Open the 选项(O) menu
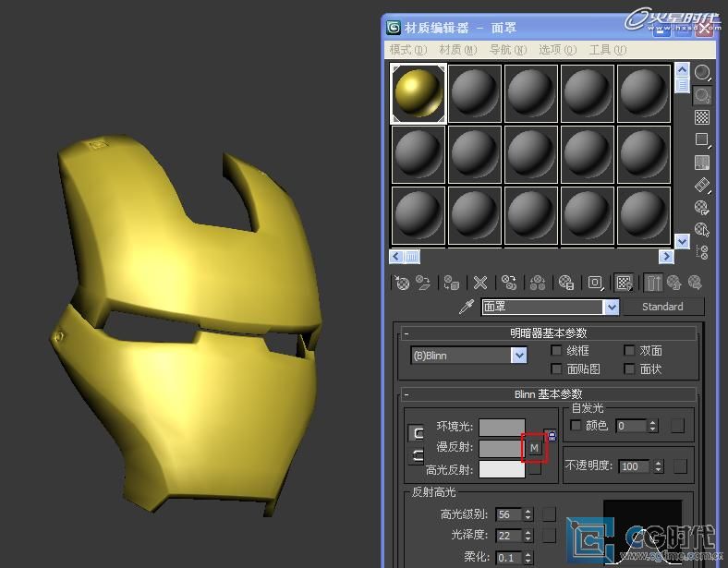Image resolution: width=728 pixels, height=568 pixels. click(x=558, y=50)
